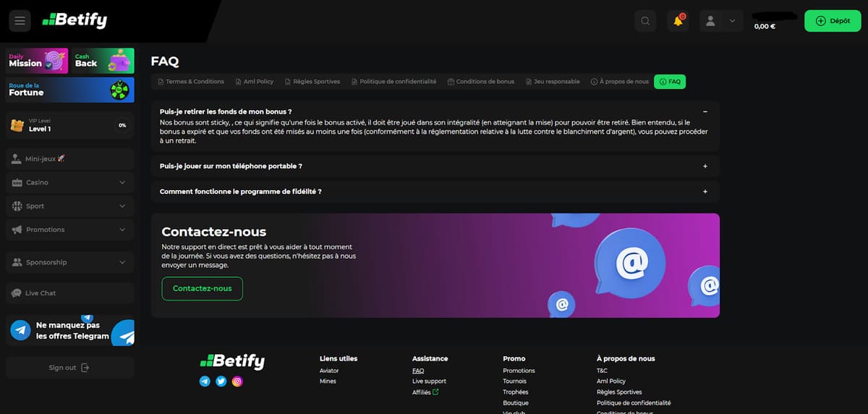Open the Aviator footer link
The height and width of the screenshot is (414, 868).
[x=329, y=371]
